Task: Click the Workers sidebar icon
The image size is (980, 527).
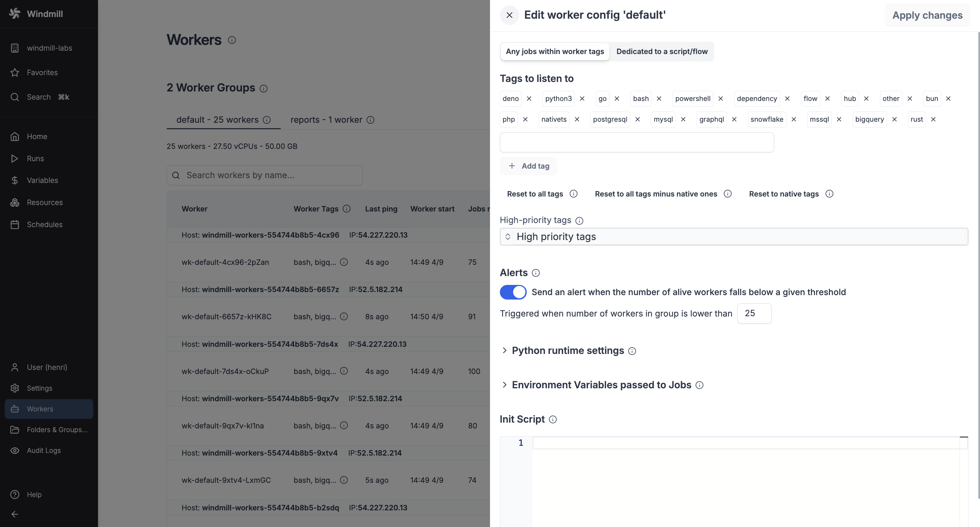Action: (15, 408)
